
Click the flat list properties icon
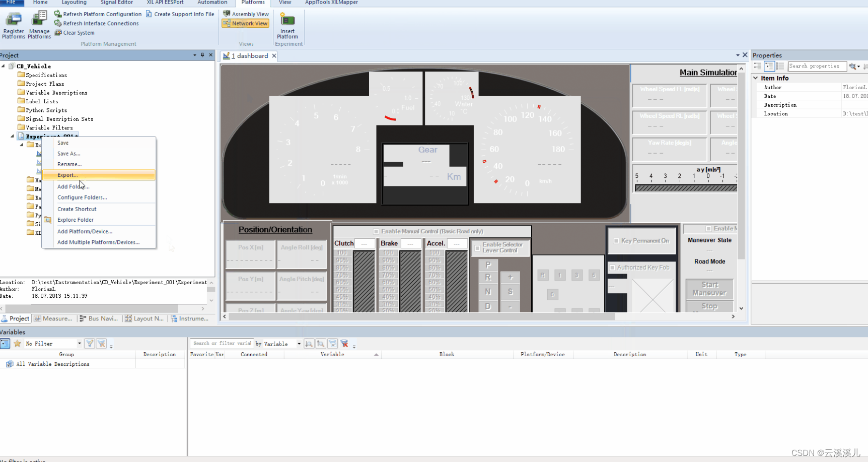(780, 66)
